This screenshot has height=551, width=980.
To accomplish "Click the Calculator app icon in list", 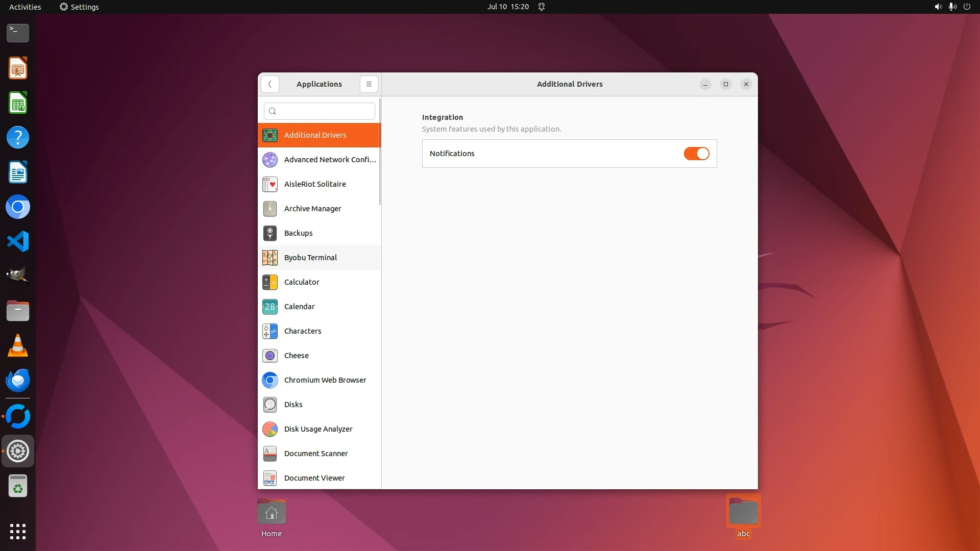I will (269, 282).
